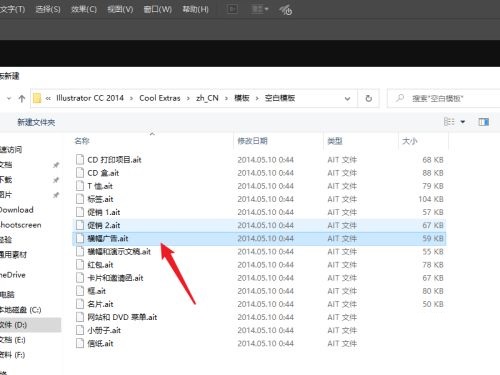
Task: Click file icon of 名片.ait
Action: tap(80, 304)
